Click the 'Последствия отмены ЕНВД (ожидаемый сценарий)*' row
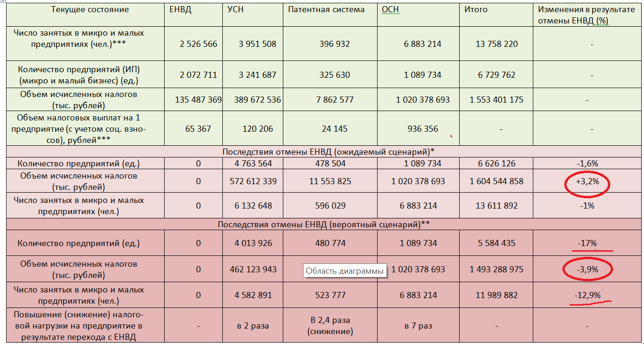Image resolution: width=644 pixels, height=344 pixels. coord(325,151)
